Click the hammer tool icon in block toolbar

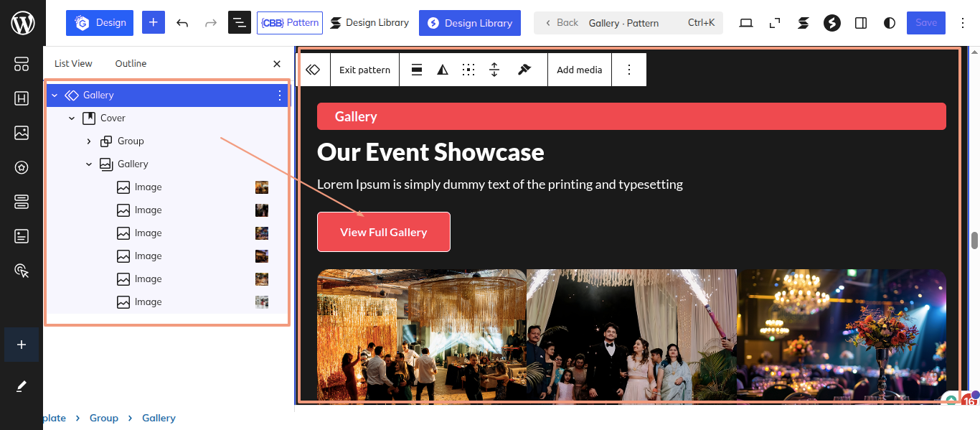click(x=524, y=70)
